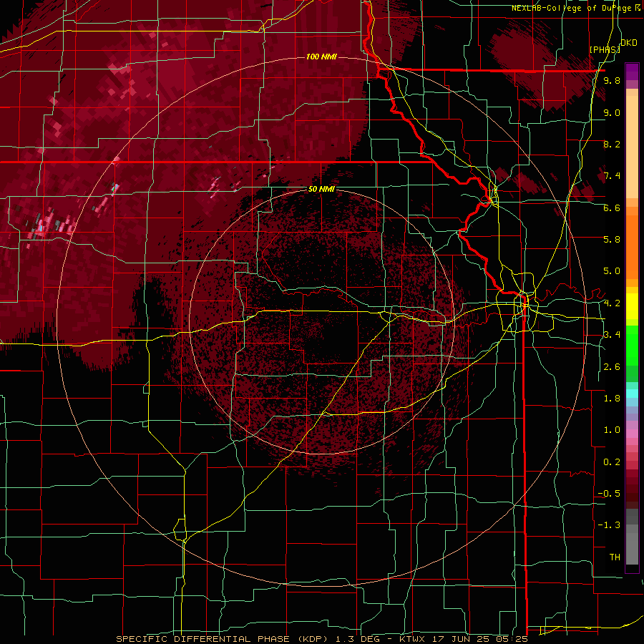Click the 3.4 value on color scale
The image size is (644, 644).
(612, 335)
